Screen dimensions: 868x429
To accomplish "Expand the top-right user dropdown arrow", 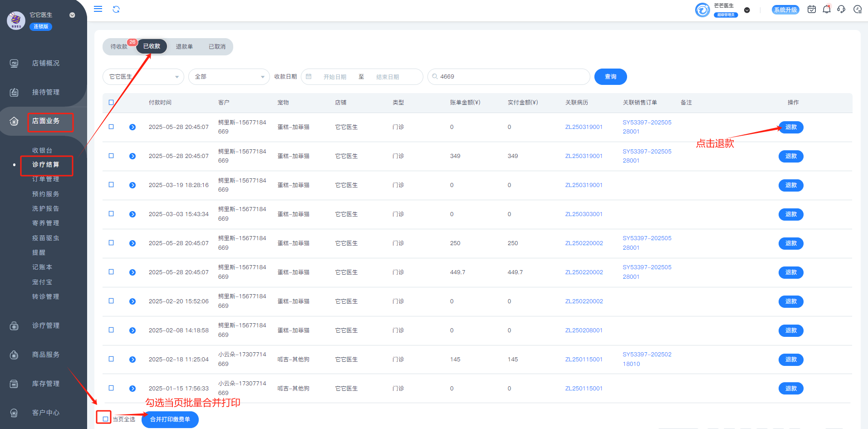I will click(x=747, y=10).
